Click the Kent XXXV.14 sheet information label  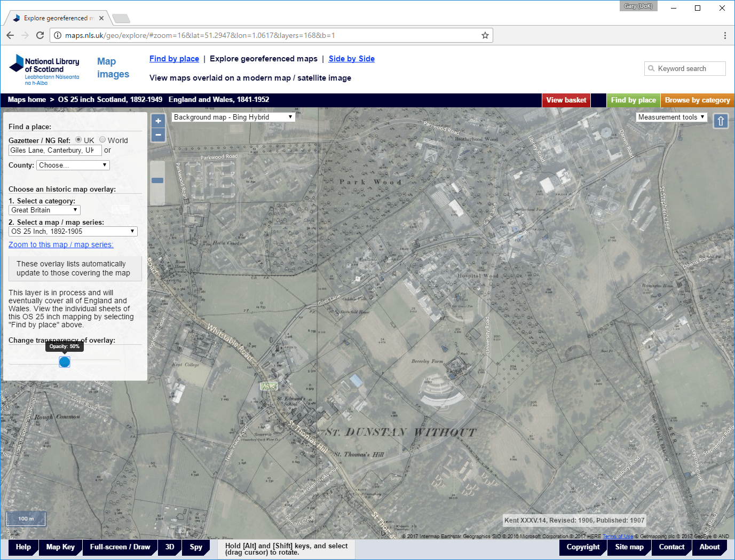(x=574, y=520)
